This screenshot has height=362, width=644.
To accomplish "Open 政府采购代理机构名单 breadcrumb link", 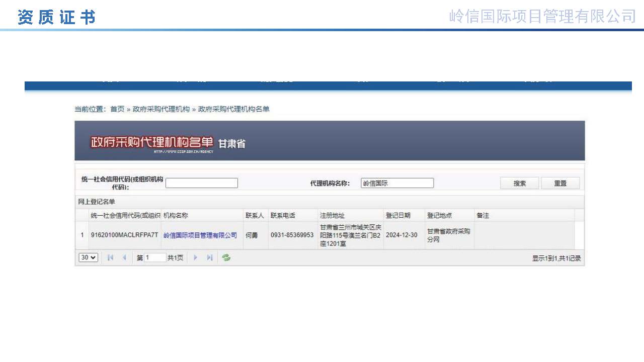I will click(234, 109).
